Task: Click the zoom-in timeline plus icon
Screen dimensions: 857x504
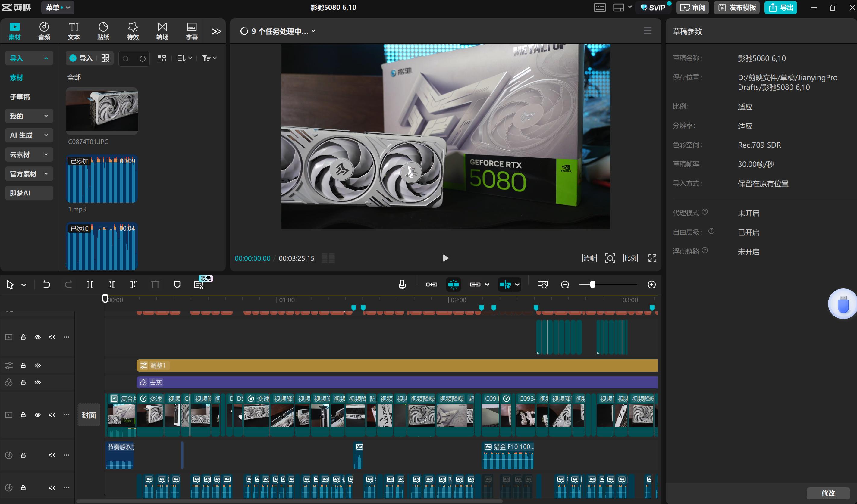Action: 651,285
